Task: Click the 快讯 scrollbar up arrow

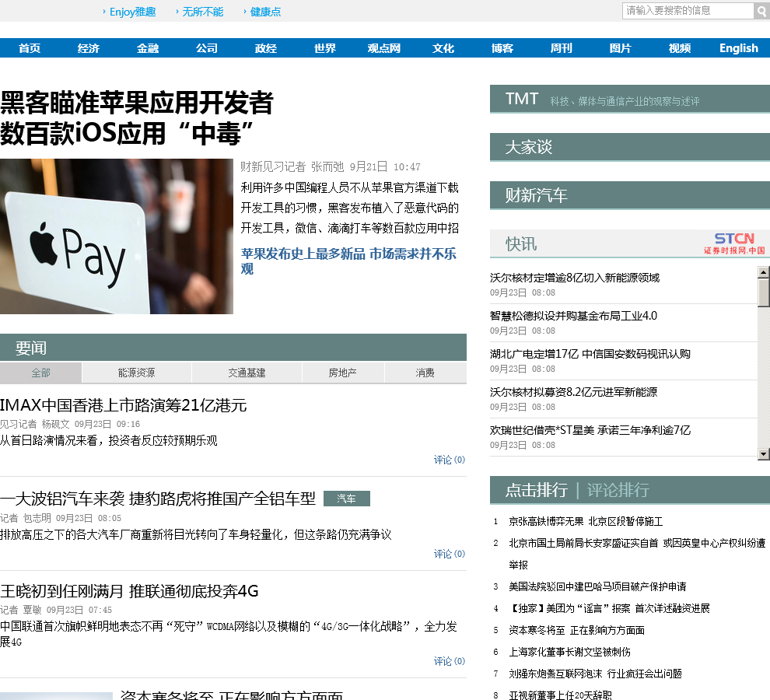Action: (764, 271)
